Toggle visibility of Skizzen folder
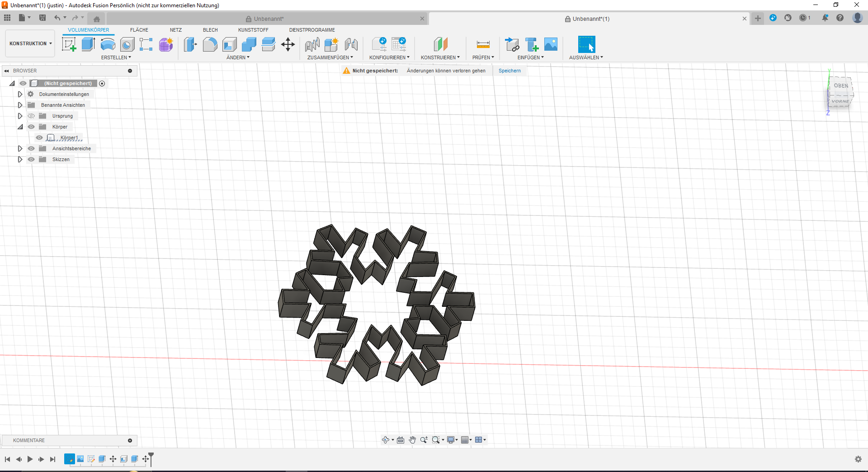 pos(31,159)
